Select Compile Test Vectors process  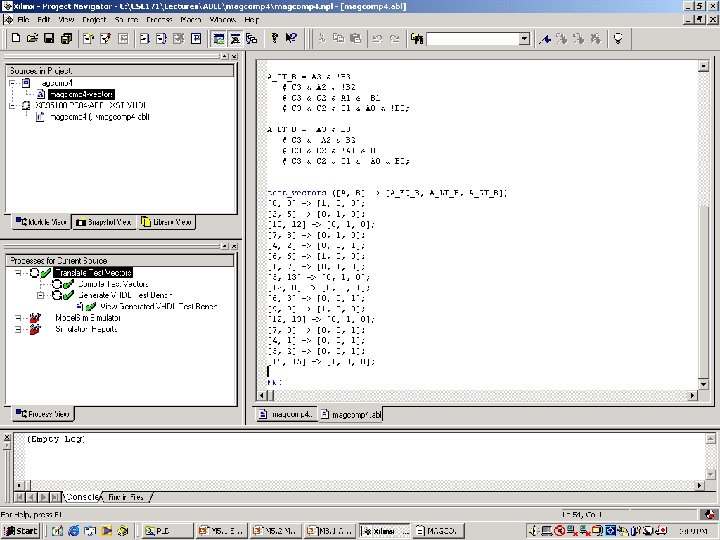click(x=113, y=284)
